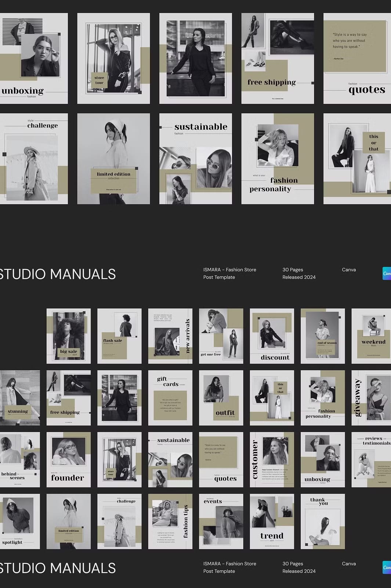Open the customer showdown template
The width and height of the screenshot is (391, 588).
pyautogui.click(x=272, y=459)
